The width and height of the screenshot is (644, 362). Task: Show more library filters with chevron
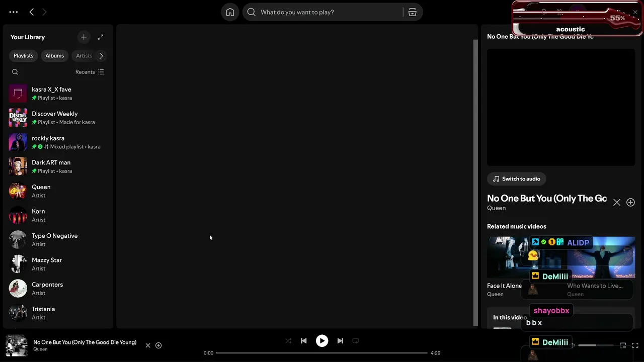[x=101, y=56]
